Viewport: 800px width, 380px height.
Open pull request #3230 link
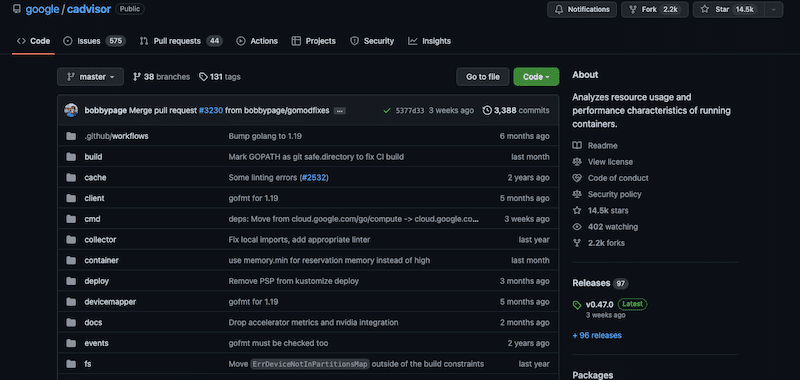pyautogui.click(x=211, y=110)
